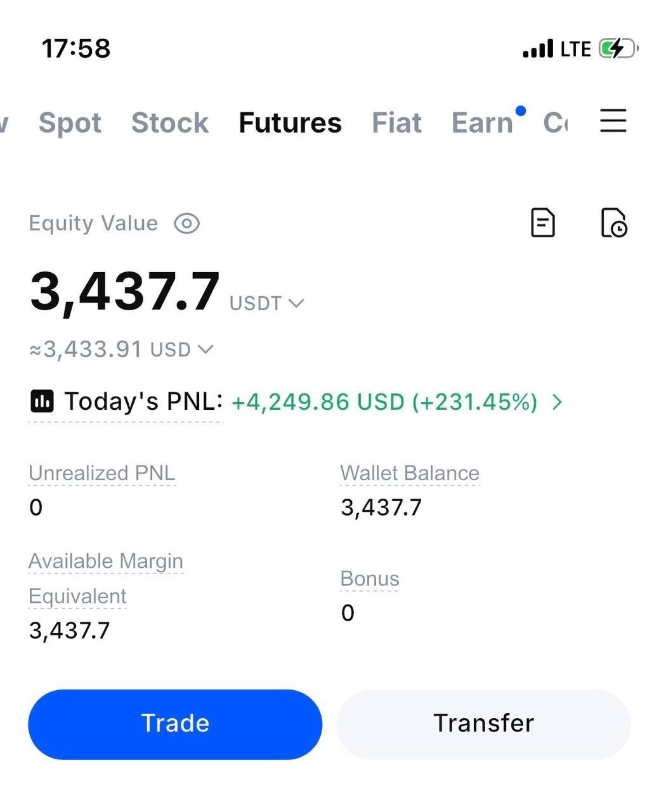The height and width of the screenshot is (812, 659).
Task: Open Today's PNL details chevron
Action: tap(557, 402)
